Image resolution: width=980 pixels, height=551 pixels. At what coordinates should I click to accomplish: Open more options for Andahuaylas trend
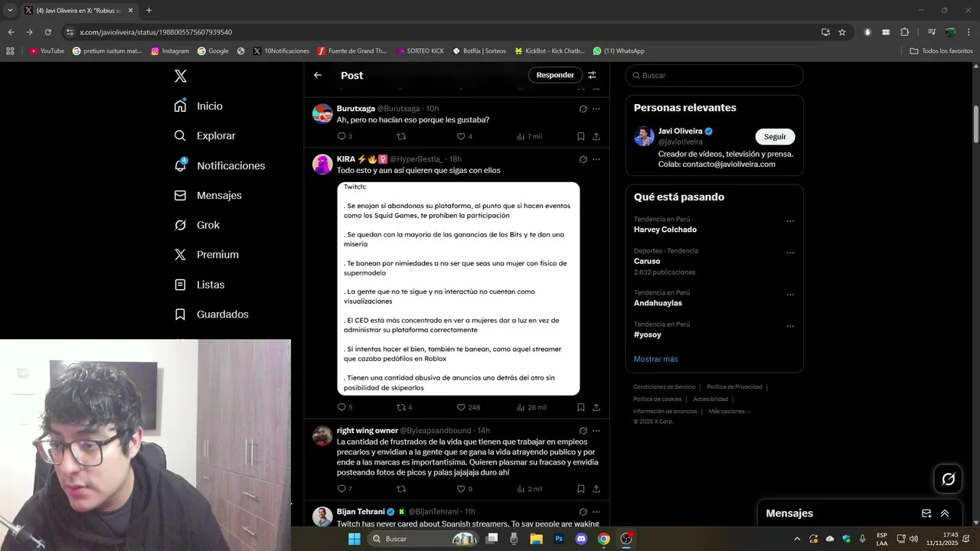coord(790,295)
